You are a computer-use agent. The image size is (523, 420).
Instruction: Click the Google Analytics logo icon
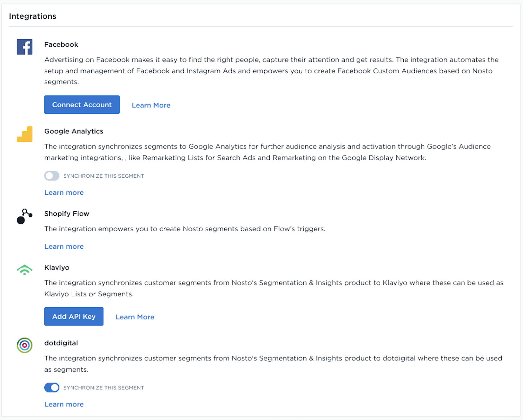click(x=24, y=134)
